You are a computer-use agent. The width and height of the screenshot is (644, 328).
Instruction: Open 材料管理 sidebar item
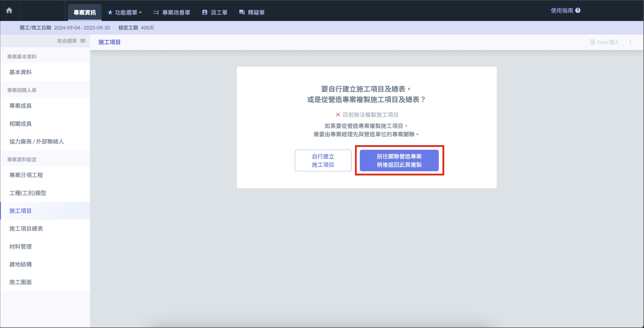(x=20, y=247)
